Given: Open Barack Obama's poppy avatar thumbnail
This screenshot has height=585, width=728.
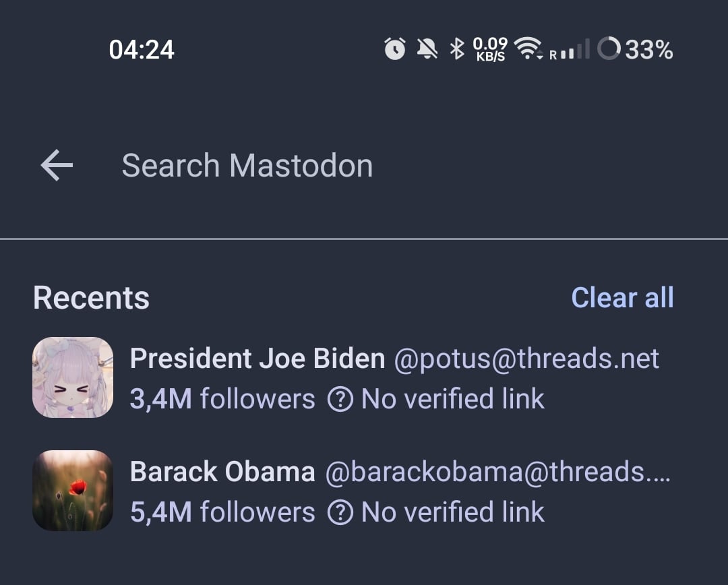Looking at the screenshot, I should (x=73, y=490).
